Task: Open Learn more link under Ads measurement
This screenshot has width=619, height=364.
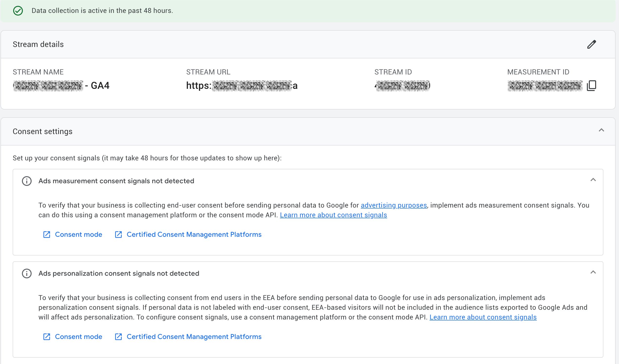Action: coord(333,215)
